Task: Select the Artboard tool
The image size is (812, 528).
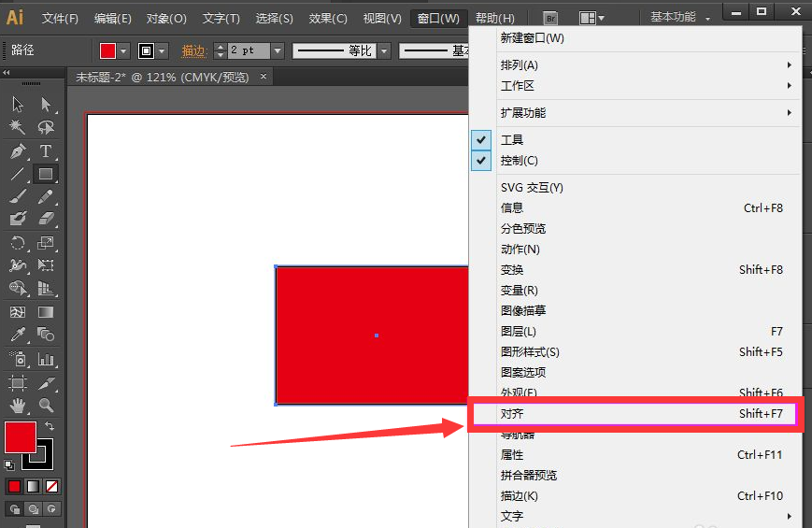Action: (18, 383)
